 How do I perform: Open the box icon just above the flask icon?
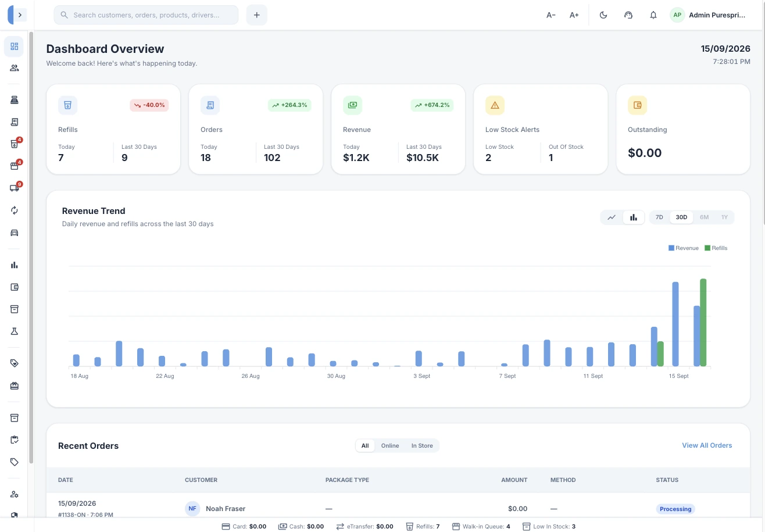point(14,309)
